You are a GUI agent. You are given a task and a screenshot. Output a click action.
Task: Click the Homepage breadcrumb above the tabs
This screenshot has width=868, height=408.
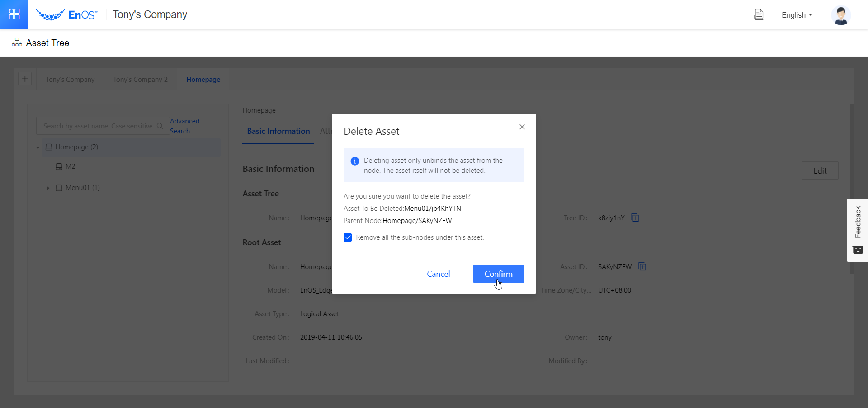coord(259,110)
